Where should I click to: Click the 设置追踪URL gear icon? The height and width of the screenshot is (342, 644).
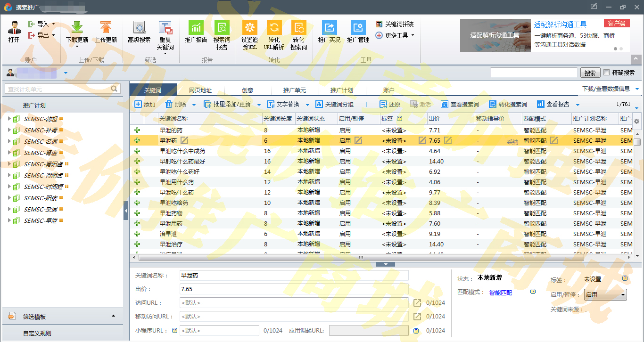click(x=249, y=28)
